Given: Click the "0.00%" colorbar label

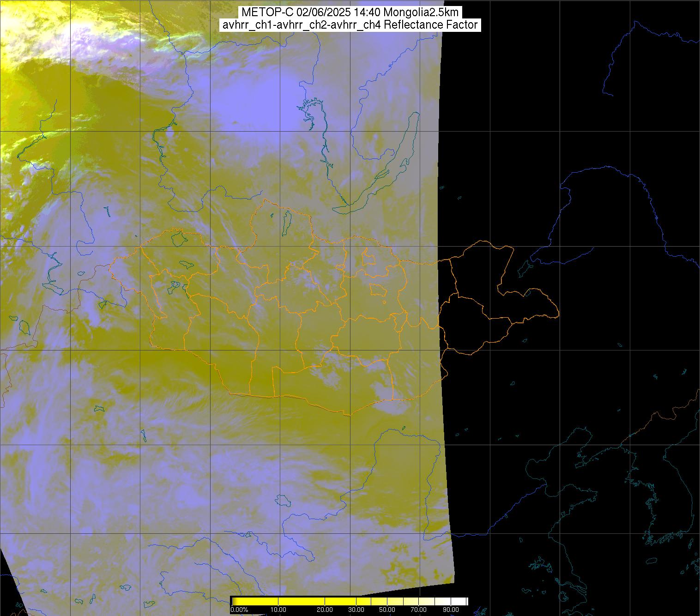Looking at the screenshot, I should pos(239,610).
